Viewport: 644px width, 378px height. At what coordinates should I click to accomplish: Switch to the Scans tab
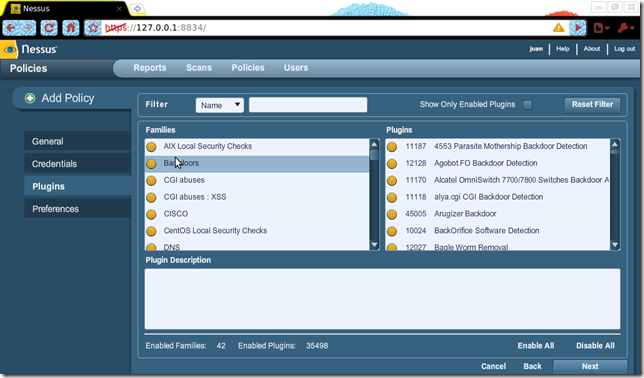pos(199,68)
